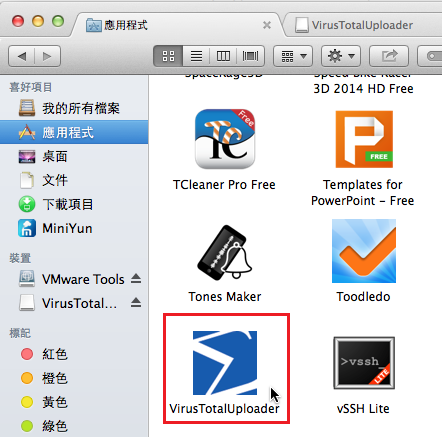Eject the VMware Tools volume
This screenshot has height=437, width=442.
click(x=136, y=278)
